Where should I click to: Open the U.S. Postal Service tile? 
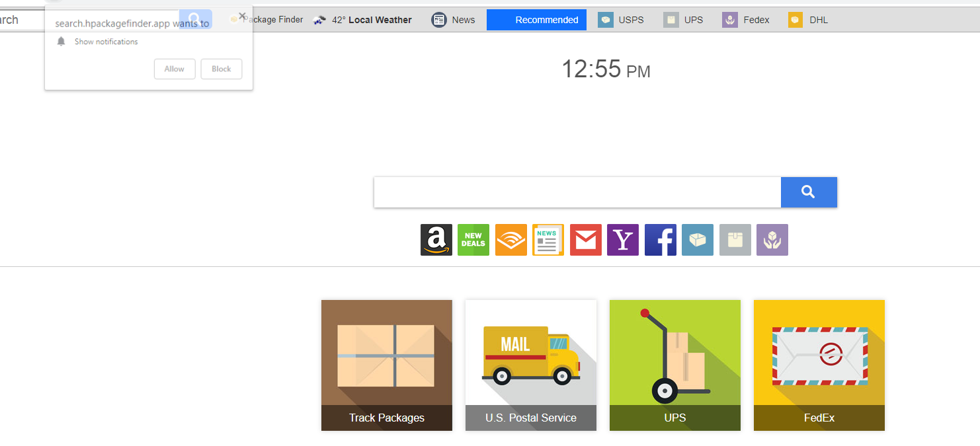pyautogui.click(x=531, y=365)
